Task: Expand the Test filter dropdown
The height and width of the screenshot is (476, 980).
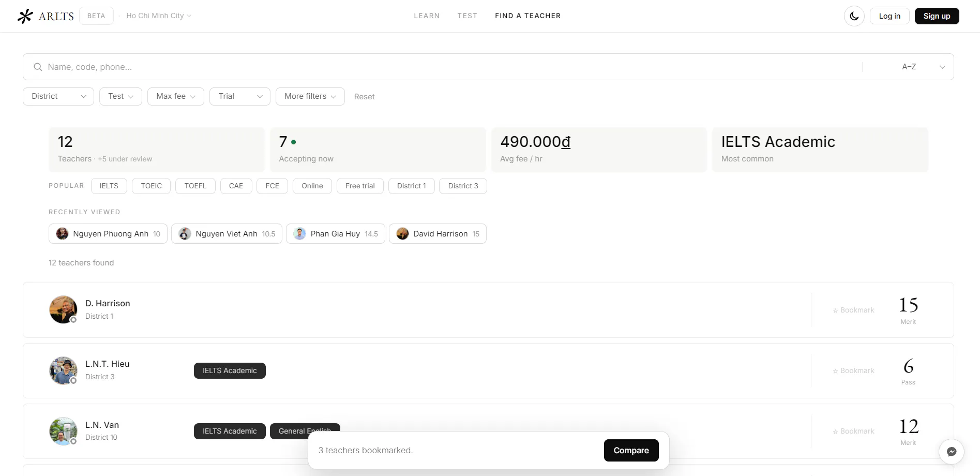Action: point(121,96)
